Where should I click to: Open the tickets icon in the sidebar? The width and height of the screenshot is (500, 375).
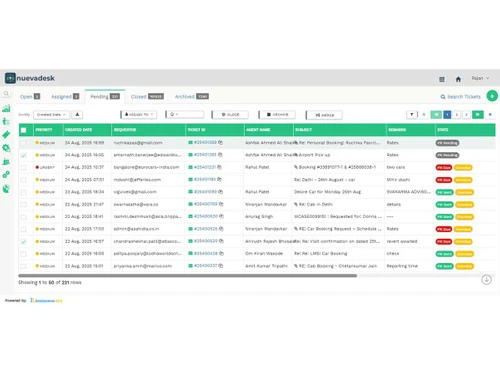[x=6, y=135]
